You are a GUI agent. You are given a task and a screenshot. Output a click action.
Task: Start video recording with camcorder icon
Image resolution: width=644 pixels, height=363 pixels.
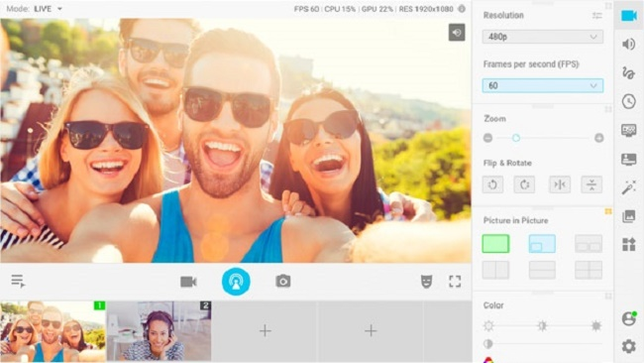pyautogui.click(x=188, y=282)
